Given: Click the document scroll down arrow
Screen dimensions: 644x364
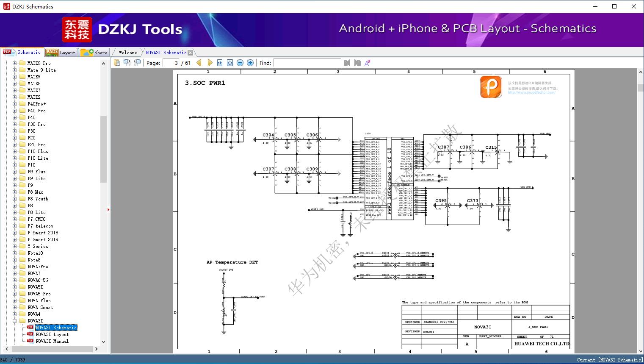Looking at the screenshot, I should [640, 351].
